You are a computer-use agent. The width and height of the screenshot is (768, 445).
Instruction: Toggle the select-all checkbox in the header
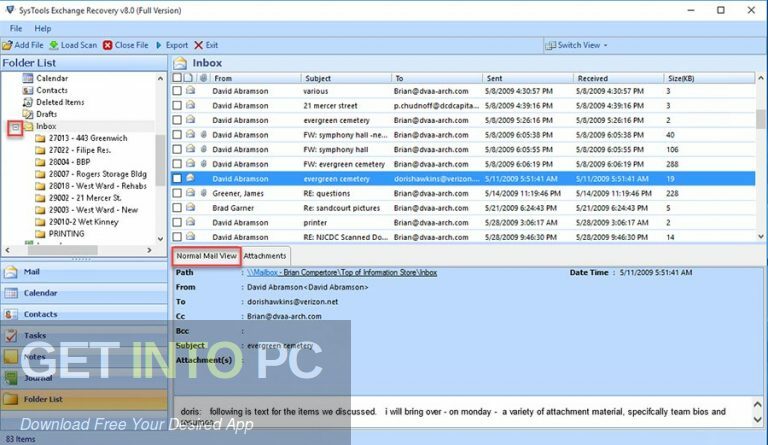pyautogui.click(x=177, y=77)
